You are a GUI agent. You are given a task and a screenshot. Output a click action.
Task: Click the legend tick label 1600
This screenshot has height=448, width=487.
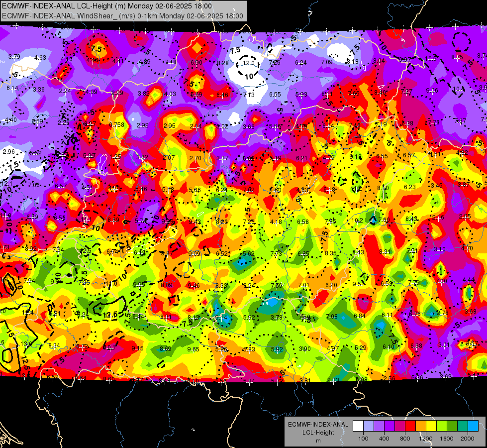(447, 439)
